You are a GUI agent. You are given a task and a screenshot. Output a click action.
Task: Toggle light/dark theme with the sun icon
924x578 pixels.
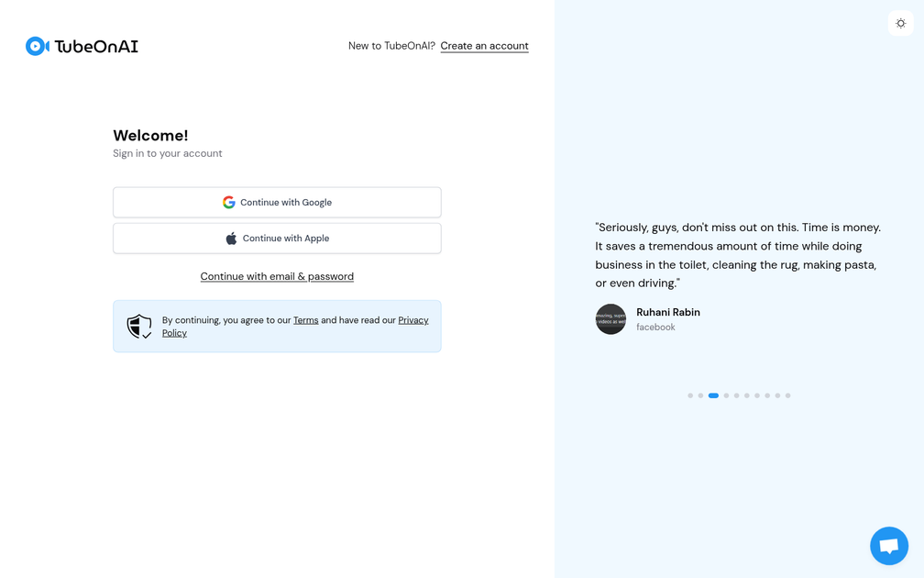pos(900,23)
